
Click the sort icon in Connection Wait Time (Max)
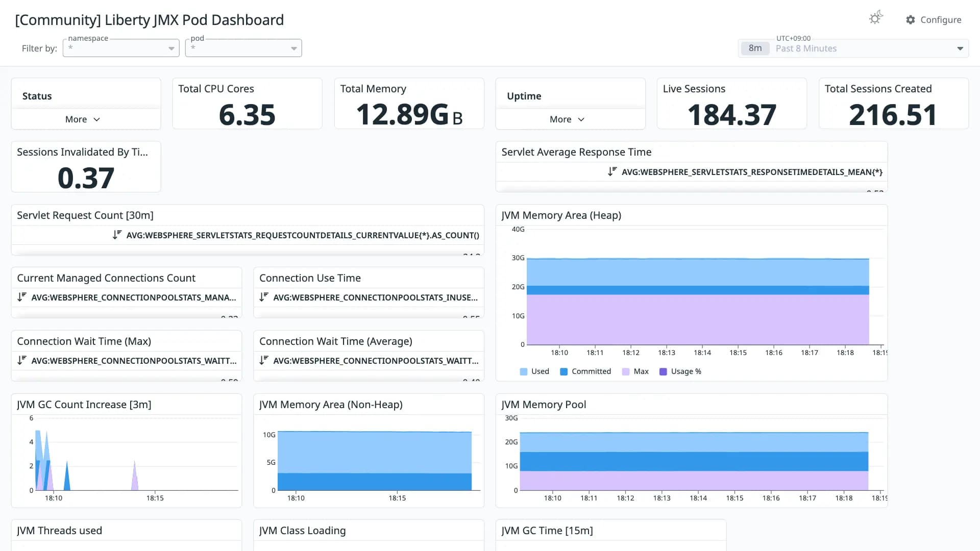pyautogui.click(x=21, y=360)
